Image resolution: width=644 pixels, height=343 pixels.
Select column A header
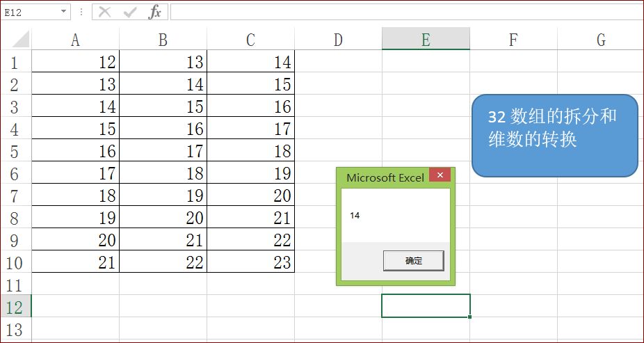click(x=75, y=40)
